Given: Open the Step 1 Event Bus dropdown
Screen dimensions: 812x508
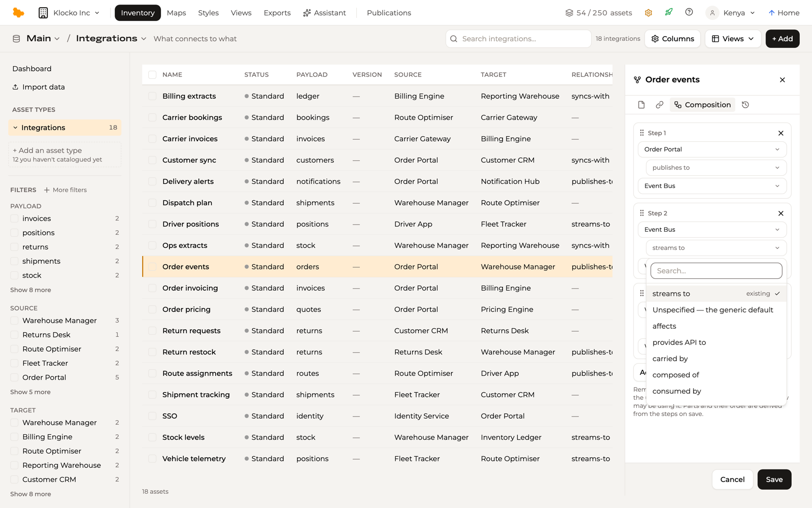Looking at the screenshot, I should click(x=712, y=186).
